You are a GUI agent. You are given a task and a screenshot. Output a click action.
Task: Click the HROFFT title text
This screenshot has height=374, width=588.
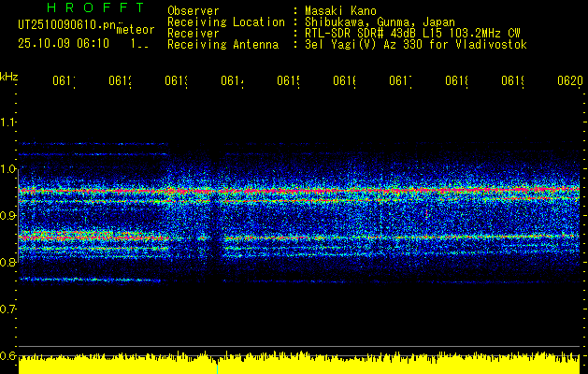pyautogui.click(x=95, y=7)
